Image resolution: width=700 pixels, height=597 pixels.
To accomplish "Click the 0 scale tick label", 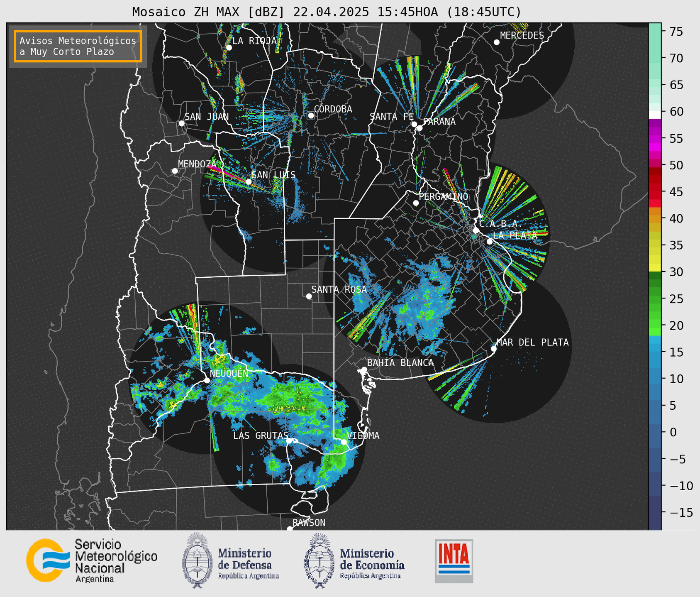I will pos(673,432).
